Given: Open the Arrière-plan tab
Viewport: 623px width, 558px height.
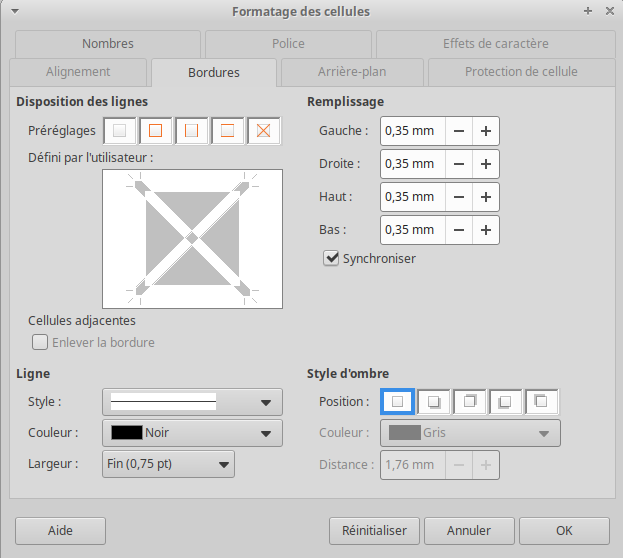Looking at the screenshot, I should (x=353, y=72).
